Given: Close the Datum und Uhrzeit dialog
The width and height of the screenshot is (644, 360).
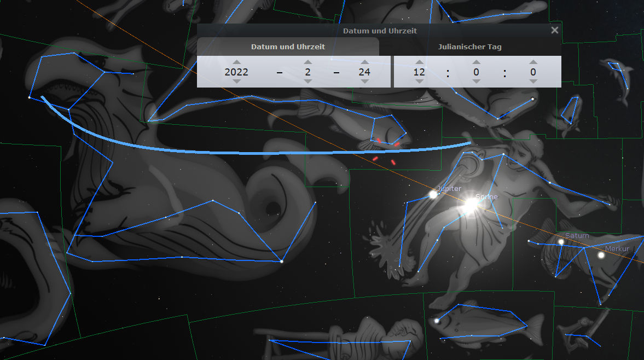Looking at the screenshot, I should click(x=554, y=31).
